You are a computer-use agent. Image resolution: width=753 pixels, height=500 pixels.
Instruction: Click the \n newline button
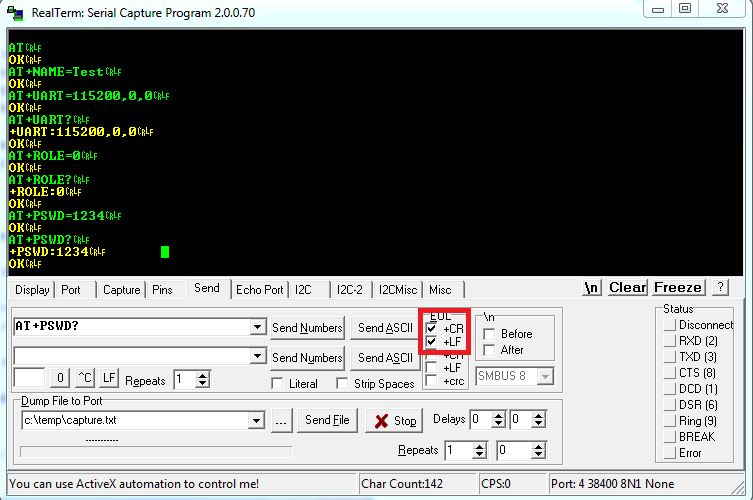(x=592, y=287)
